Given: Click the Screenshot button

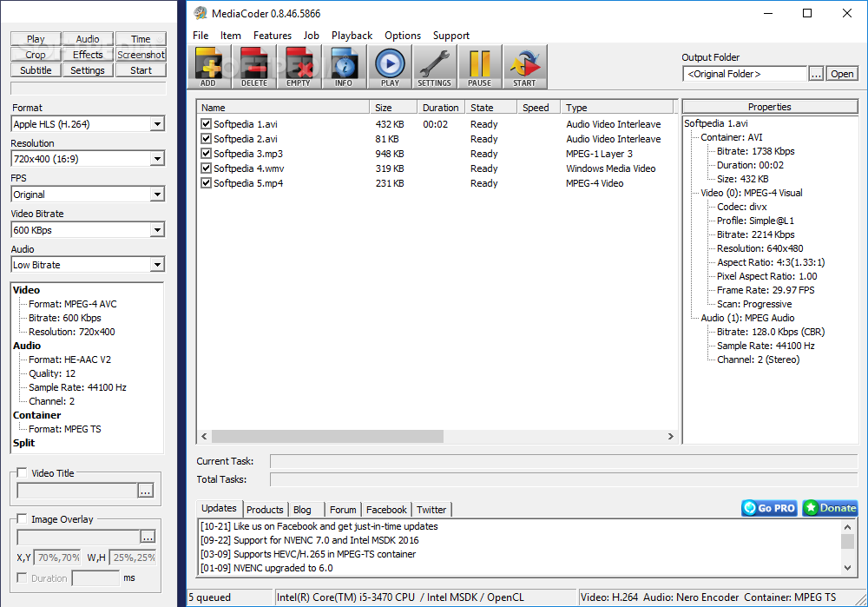Looking at the screenshot, I should (x=141, y=55).
